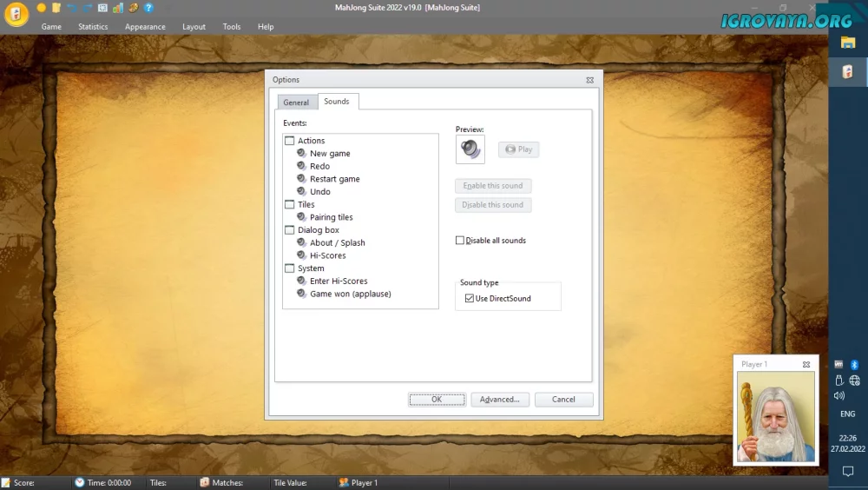868x490 pixels.
Task: Uncheck the Use DirectSound checkbox
Action: [470, 299]
